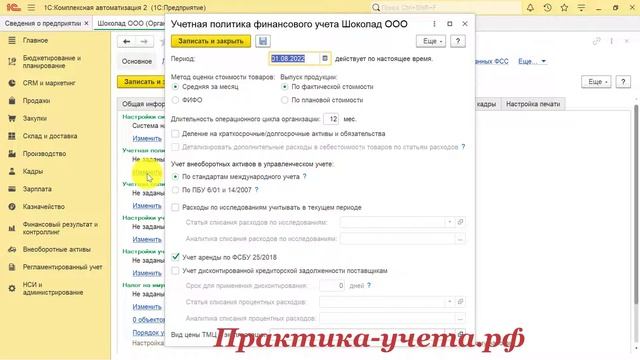Select По ПБУ 6/01 и 14/2007
This screenshot has width=640, height=360.
[176, 190]
